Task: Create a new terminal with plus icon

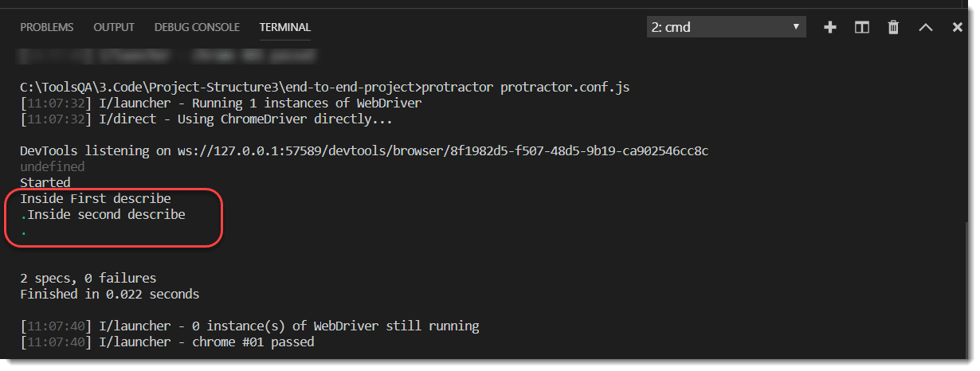Action: (830, 27)
